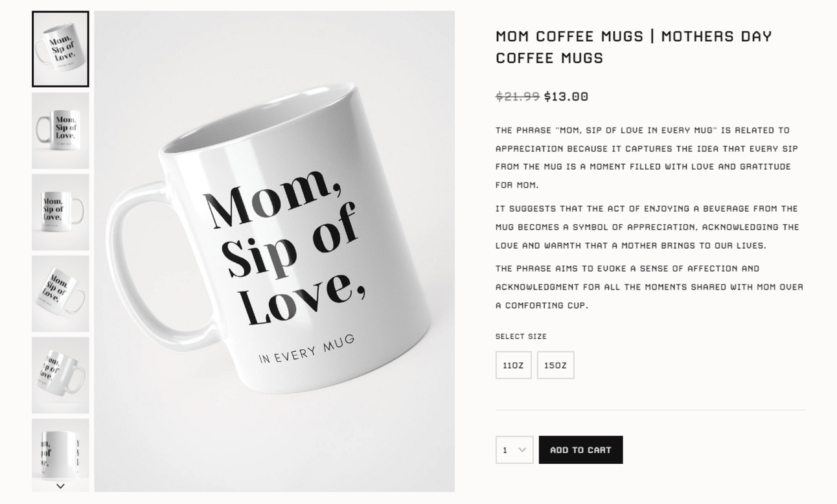Click the $13.00 sale price

pyautogui.click(x=566, y=97)
